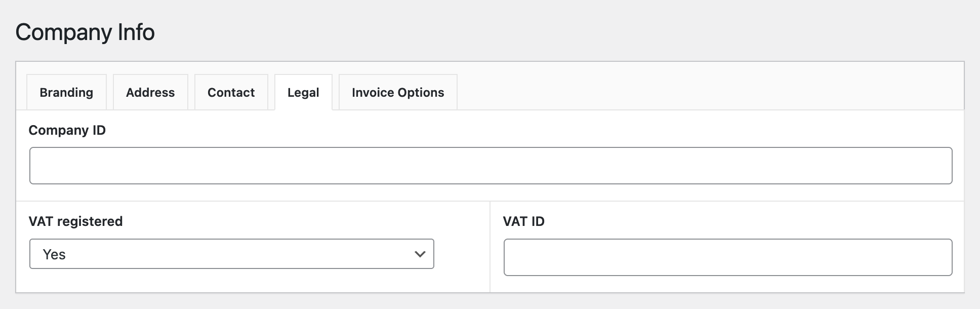Click gray page background below the settings panel
Screen dimensions: 980x309
tap(490, 301)
